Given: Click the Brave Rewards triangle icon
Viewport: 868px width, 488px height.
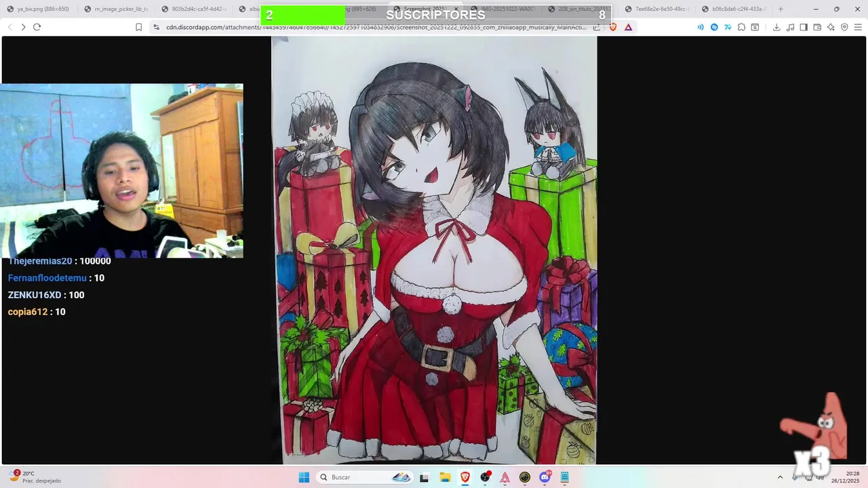Looking at the screenshot, I should (x=628, y=27).
